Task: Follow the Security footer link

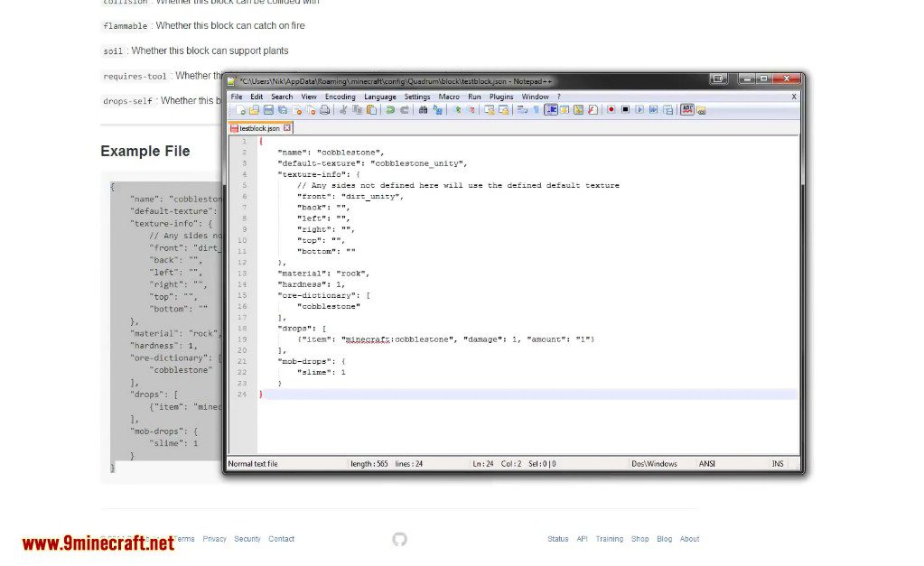Action: (x=247, y=539)
